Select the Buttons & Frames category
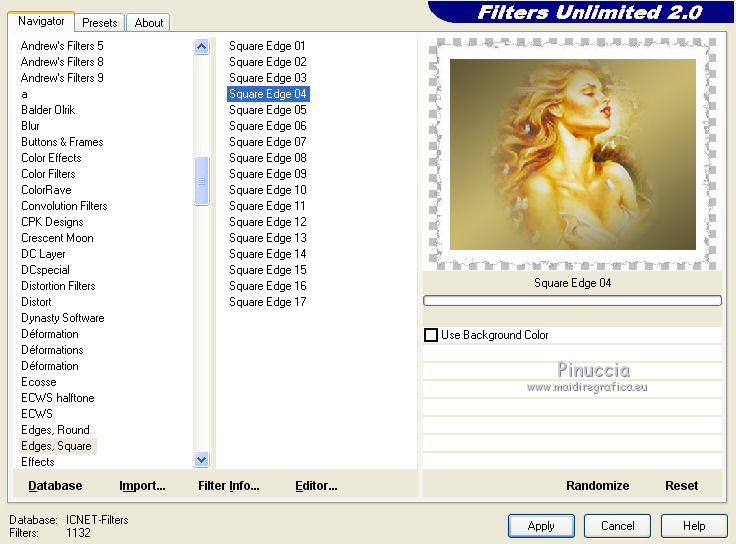736x544 pixels. [x=62, y=142]
